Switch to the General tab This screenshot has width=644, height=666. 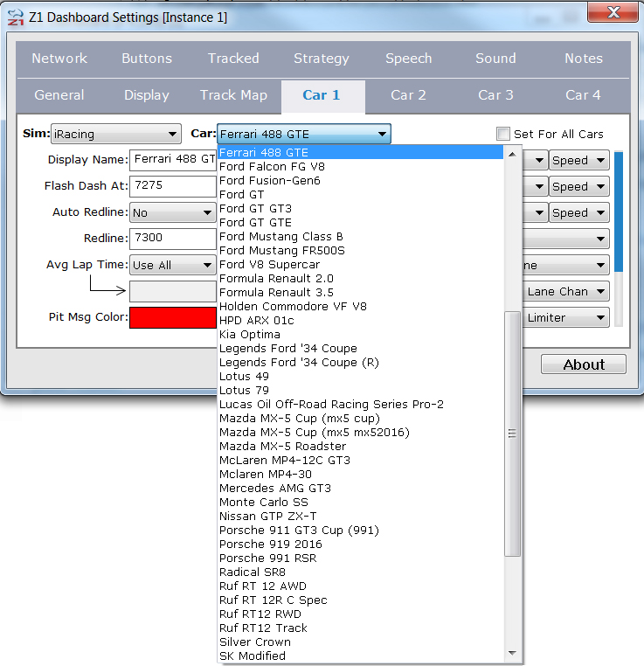point(59,95)
